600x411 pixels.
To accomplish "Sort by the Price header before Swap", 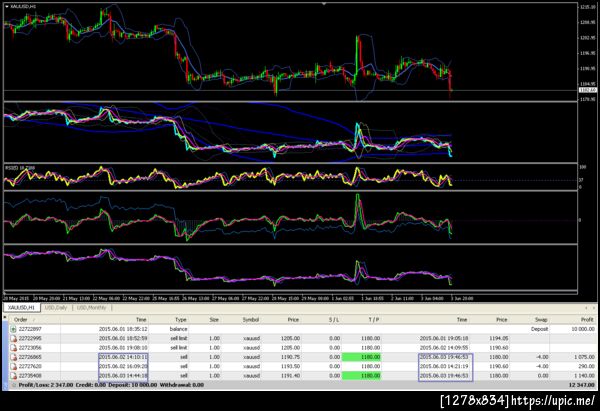I will click(x=502, y=320).
